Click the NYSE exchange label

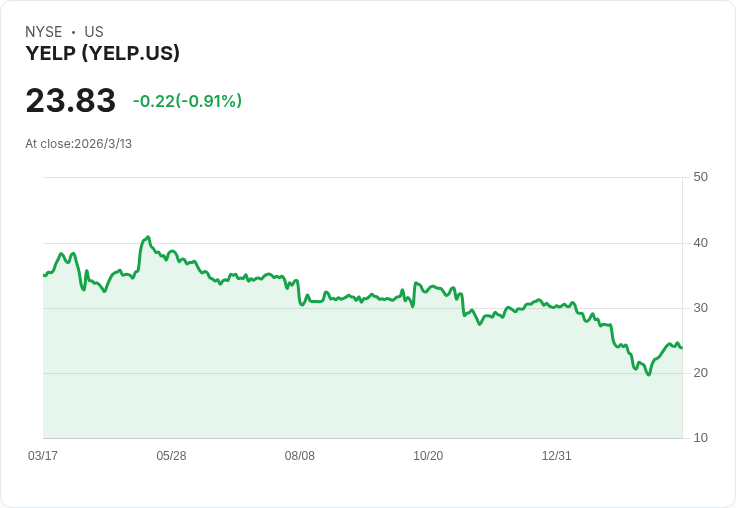pyautogui.click(x=44, y=32)
